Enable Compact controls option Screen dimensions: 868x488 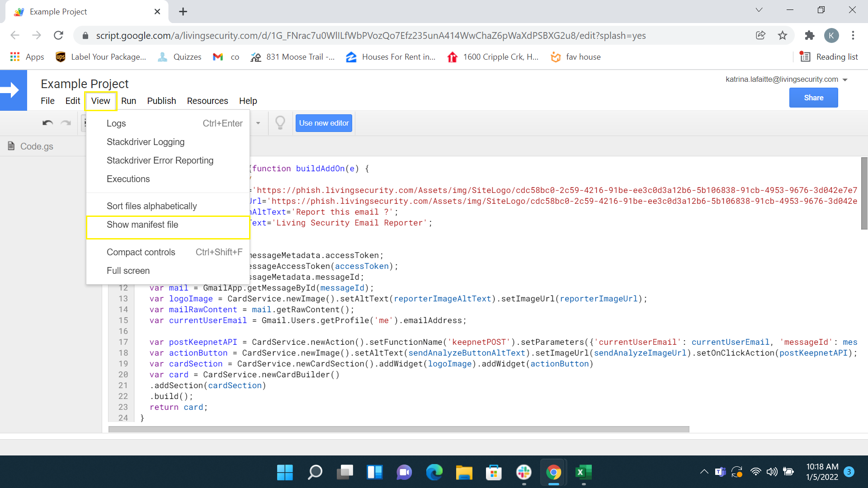coord(168,252)
